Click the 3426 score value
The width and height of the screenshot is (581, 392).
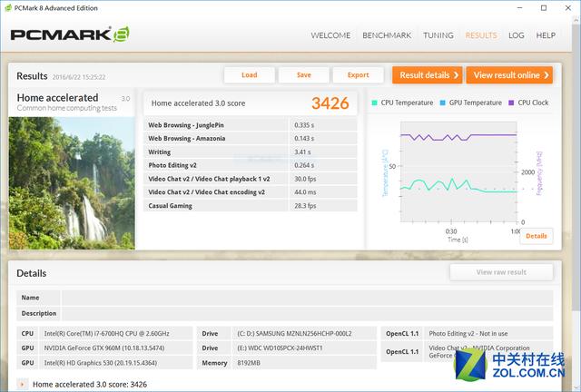pos(330,103)
